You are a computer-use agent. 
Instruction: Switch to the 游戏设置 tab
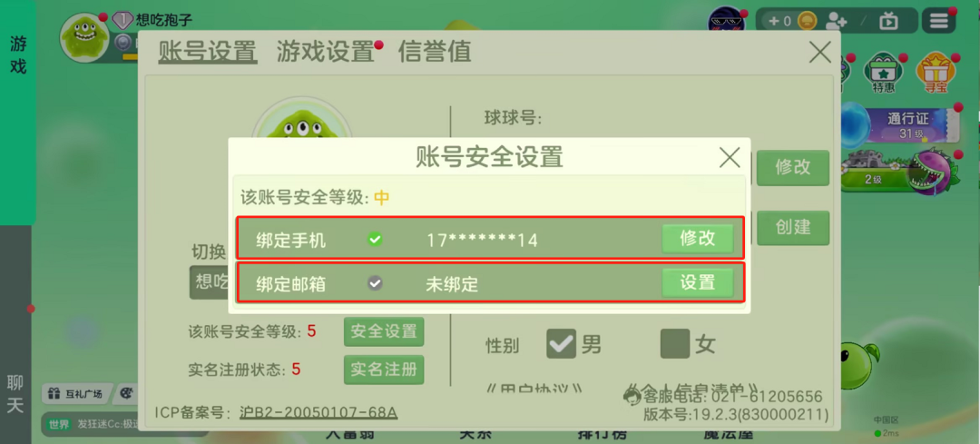tap(326, 51)
